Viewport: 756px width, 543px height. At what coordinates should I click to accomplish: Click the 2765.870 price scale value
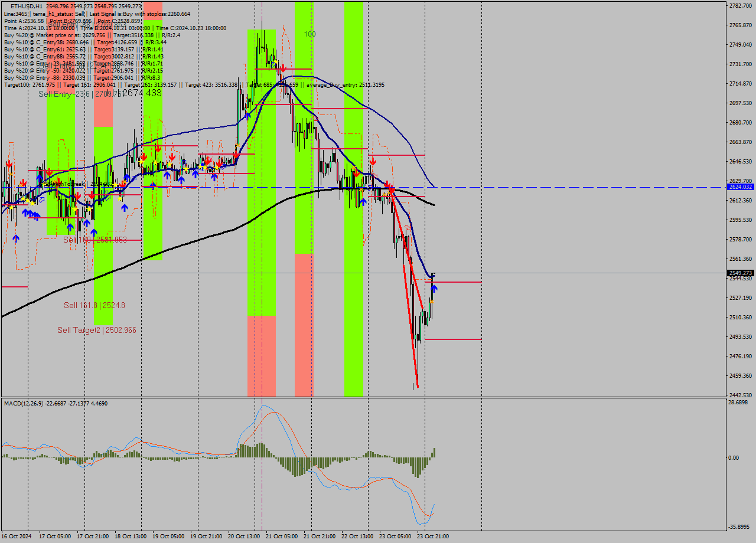coord(741,25)
